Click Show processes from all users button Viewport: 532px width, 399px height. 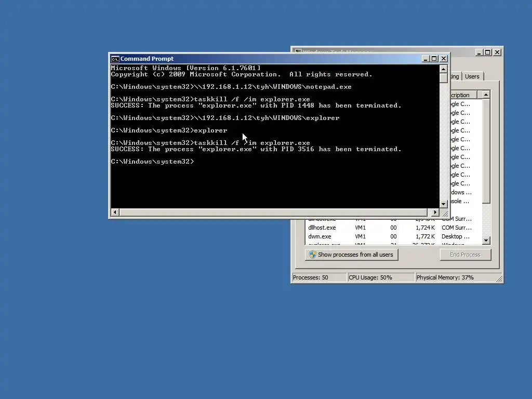point(352,255)
